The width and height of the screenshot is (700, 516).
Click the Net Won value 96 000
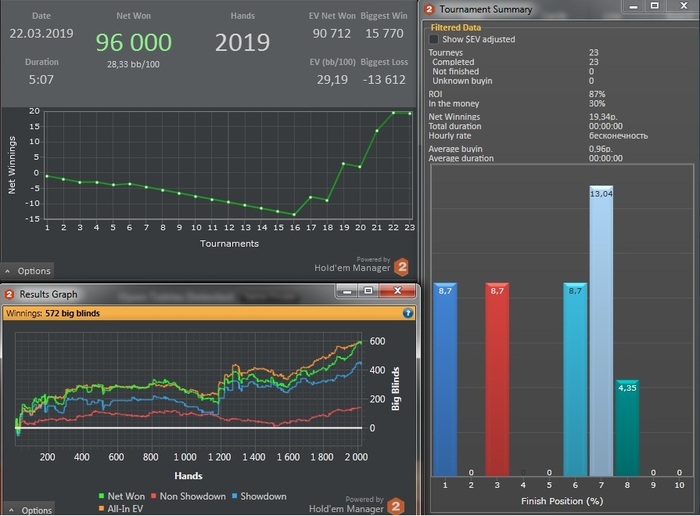click(133, 42)
